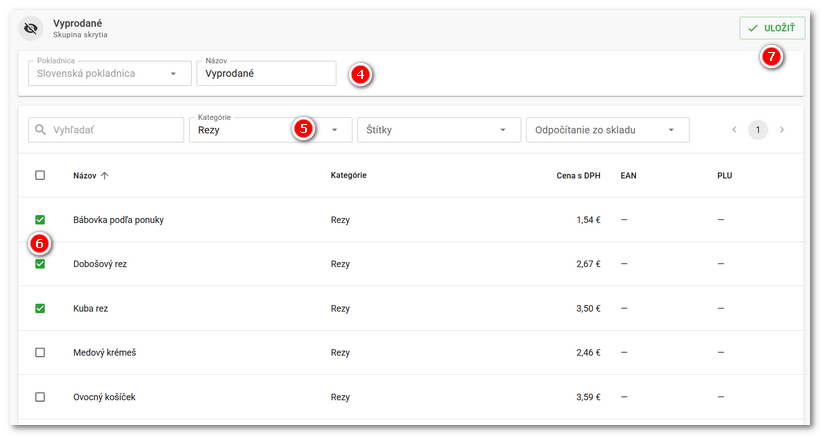Screen dimensions: 821x436
Task: Click price 1,54 €
Action: pos(589,220)
